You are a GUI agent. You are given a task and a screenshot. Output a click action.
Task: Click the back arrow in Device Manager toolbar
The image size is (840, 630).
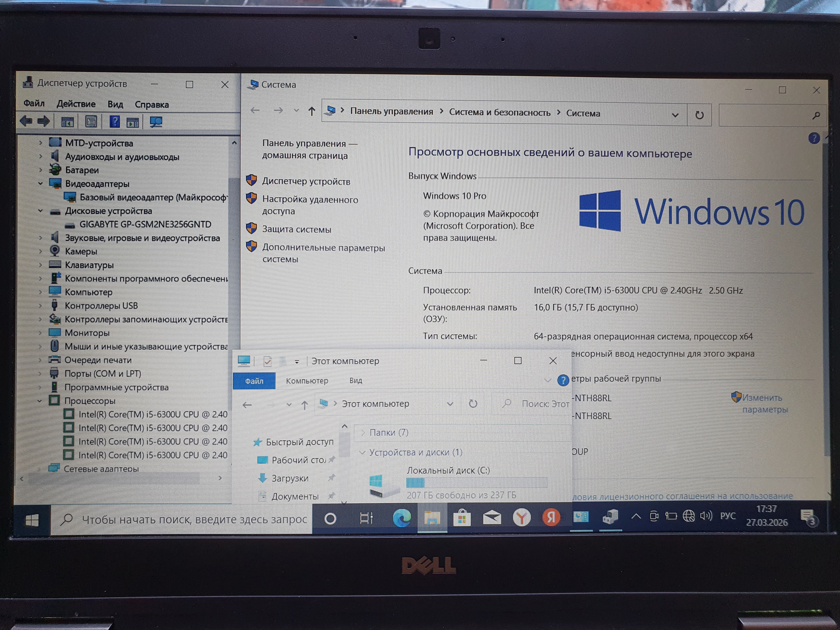(x=26, y=121)
